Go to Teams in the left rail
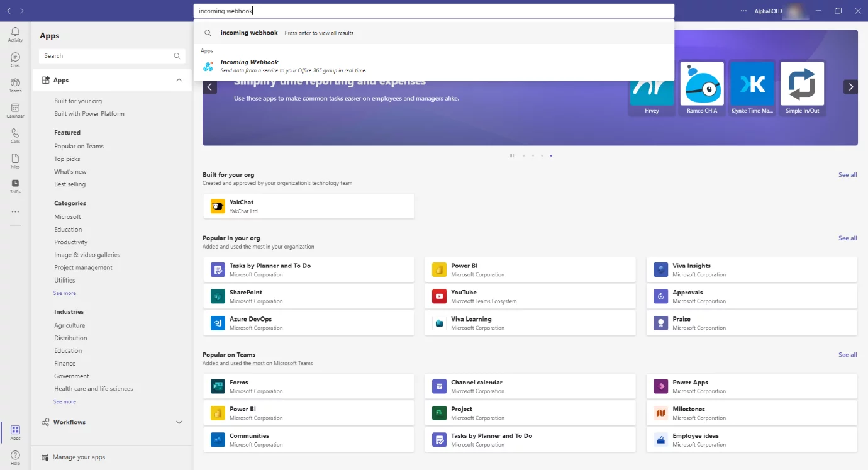 (x=15, y=85)
